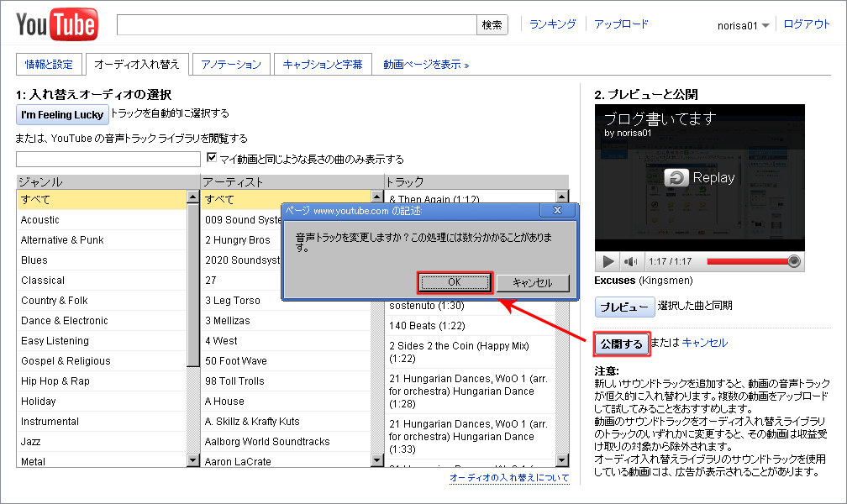Select the Country & Folk genre
Viewport: 847px width, 504px height.
[102, 301]
